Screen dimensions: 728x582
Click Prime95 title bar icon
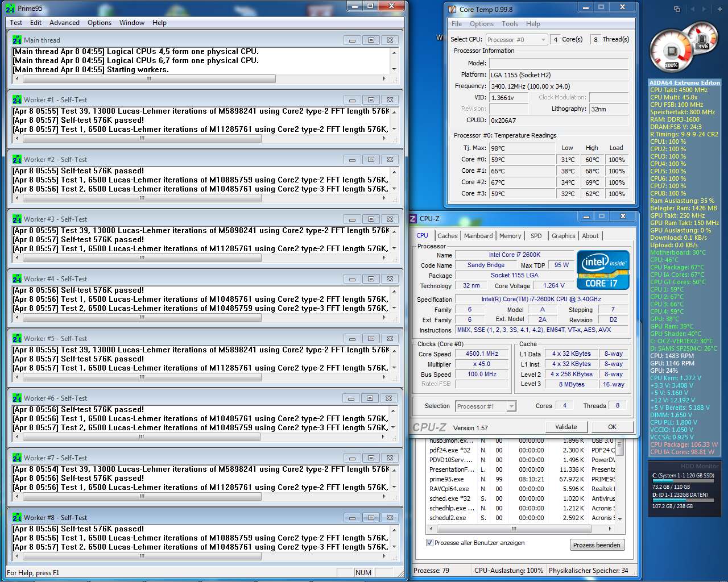point(10,9)
